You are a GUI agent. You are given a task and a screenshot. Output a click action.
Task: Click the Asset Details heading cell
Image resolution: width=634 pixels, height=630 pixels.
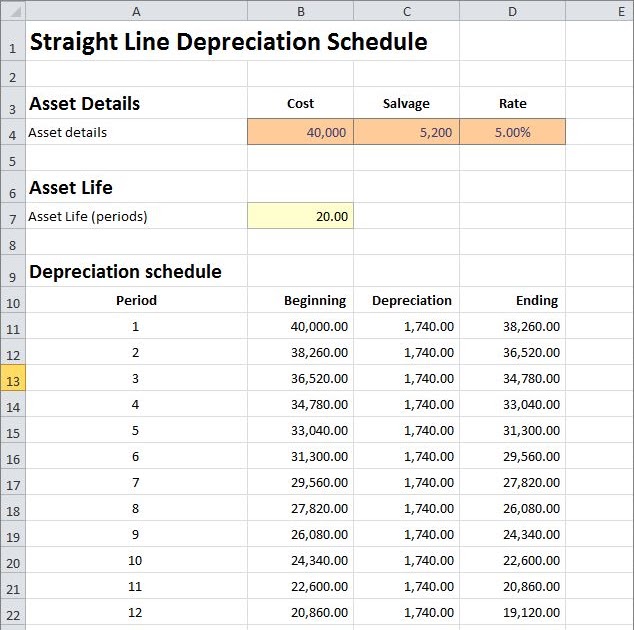coord(136,103)
